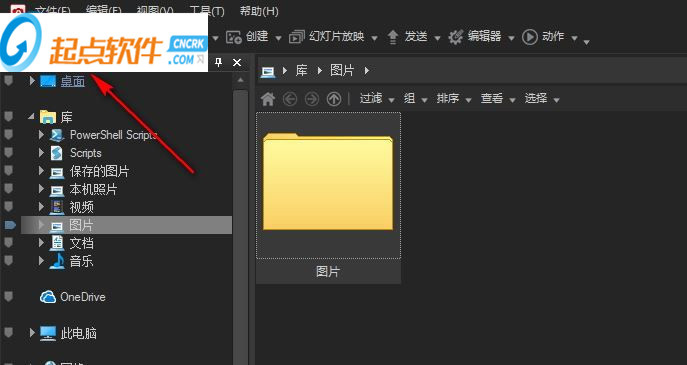Expand the 音乐 node
This screenshot has height=365, width=687.
[42, 261]
